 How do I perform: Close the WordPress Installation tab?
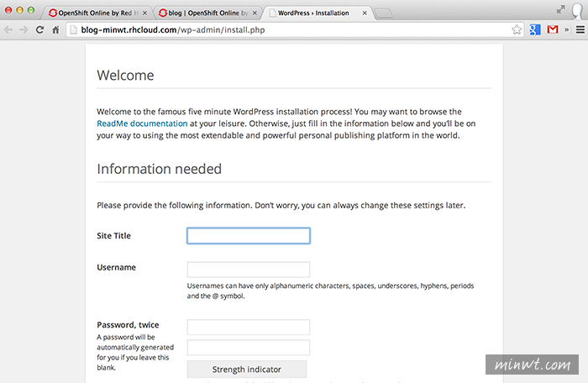(x=365, y=13)
